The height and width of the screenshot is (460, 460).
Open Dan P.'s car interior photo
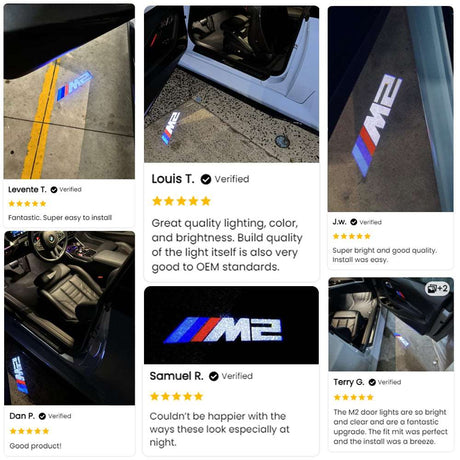point(69,318)
